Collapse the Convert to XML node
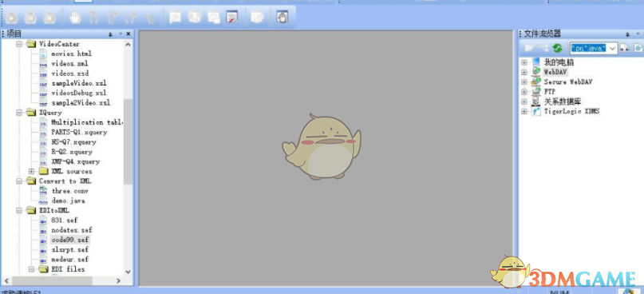 pyautogui.click(x=19, y=181)
